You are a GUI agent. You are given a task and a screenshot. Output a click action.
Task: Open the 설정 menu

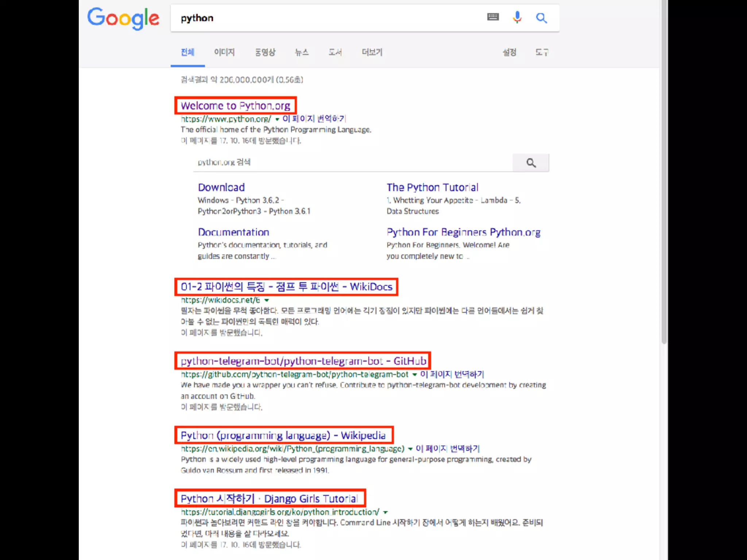click(x=509, y=52)
